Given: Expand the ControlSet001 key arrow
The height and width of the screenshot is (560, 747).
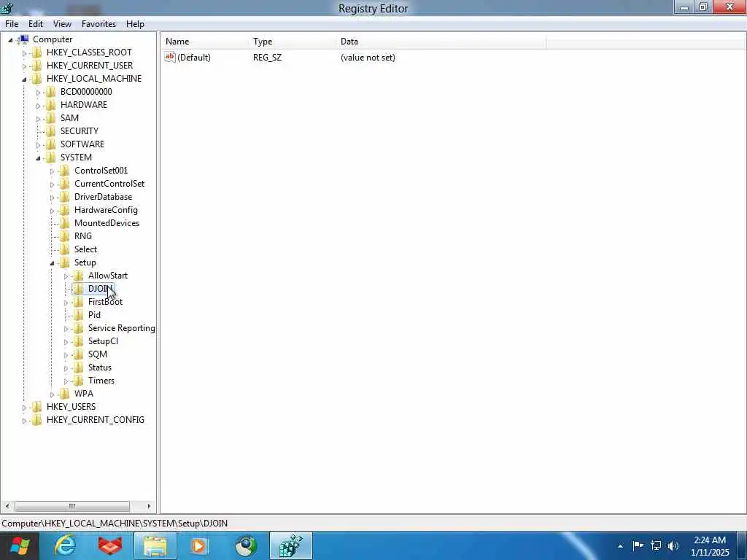Looking at the screenshot, I should [52, 171].
